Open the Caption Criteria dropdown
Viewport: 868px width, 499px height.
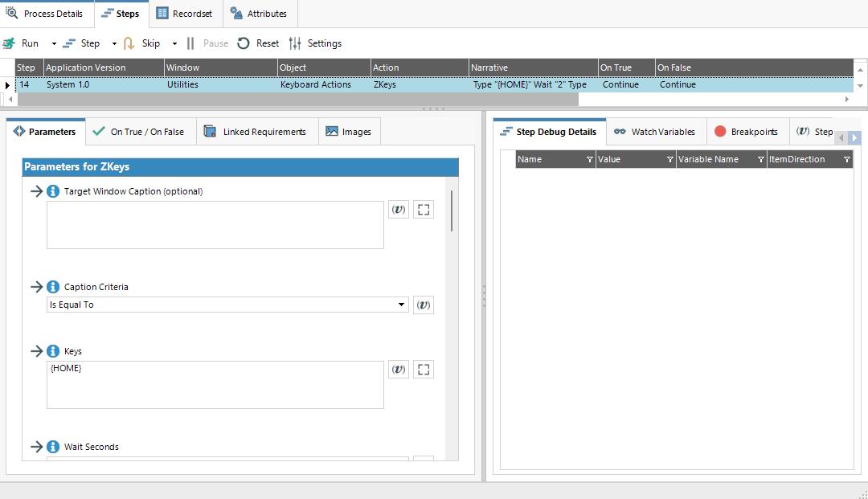pos(402,305)
